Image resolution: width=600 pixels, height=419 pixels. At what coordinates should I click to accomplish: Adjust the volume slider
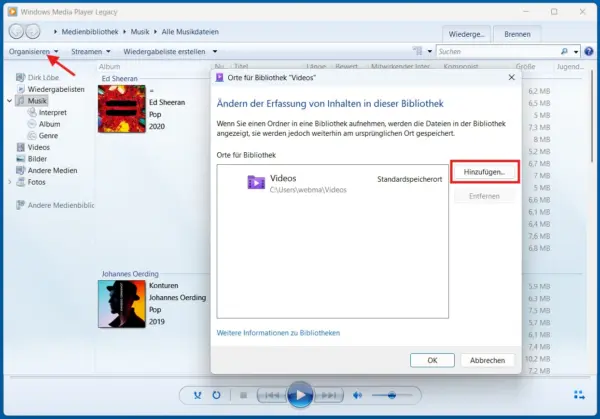pos(392,395)
